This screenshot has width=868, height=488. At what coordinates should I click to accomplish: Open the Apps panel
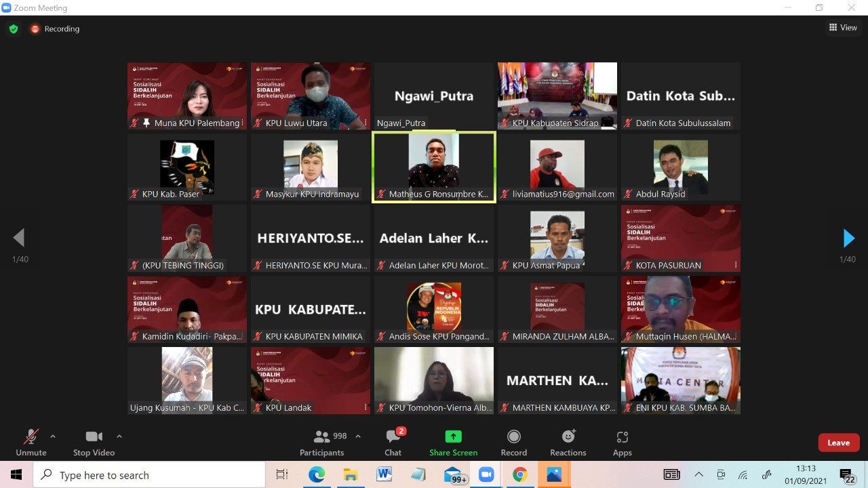(622, 443)
